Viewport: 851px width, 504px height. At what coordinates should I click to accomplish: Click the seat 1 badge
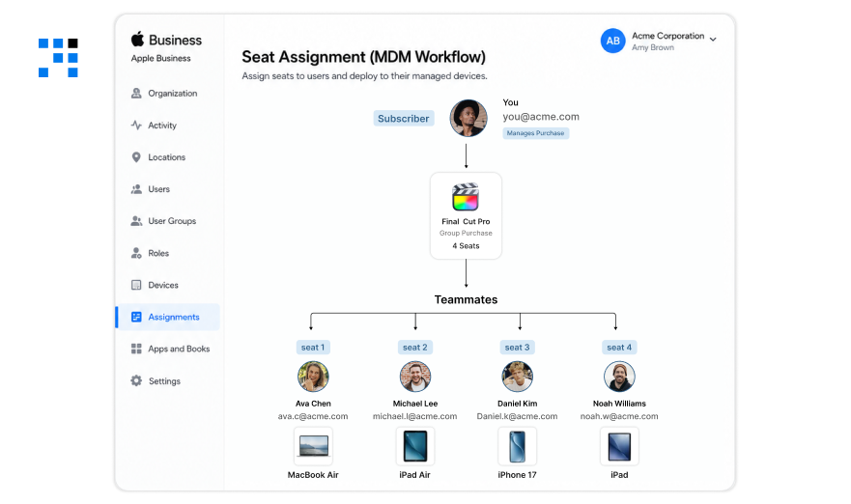pyautogui.click(x=313, y=348)
